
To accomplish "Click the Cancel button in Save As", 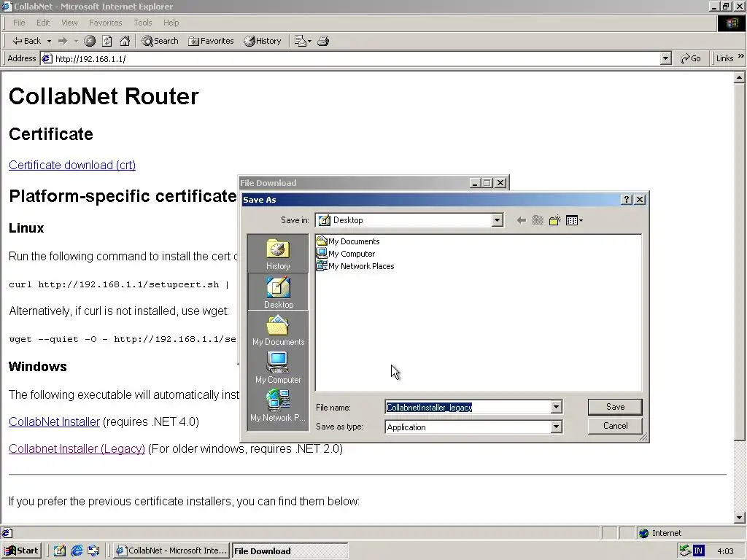I will pos(615,426).
